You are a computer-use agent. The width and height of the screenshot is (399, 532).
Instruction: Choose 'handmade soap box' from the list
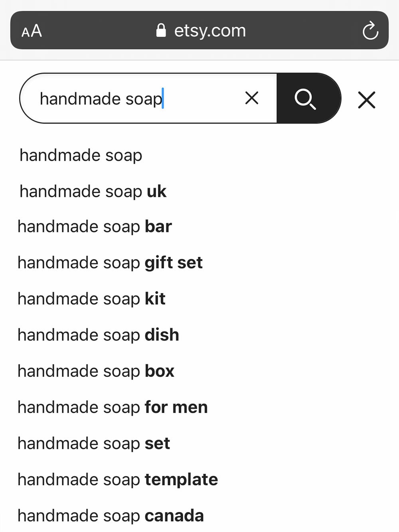95,371
